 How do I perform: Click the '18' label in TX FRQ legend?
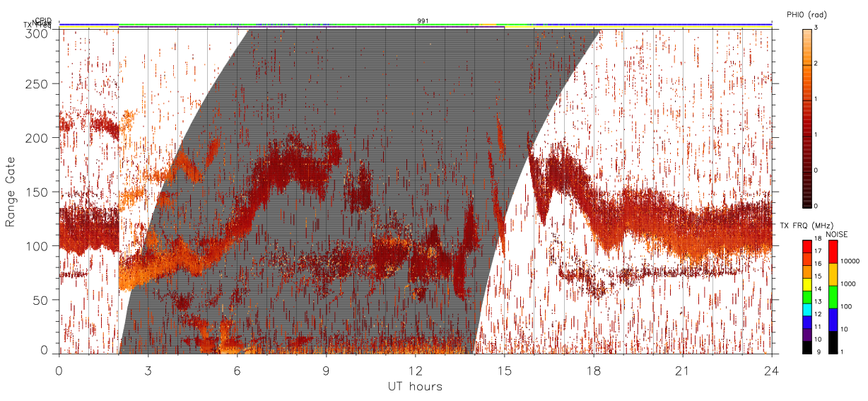818,238
